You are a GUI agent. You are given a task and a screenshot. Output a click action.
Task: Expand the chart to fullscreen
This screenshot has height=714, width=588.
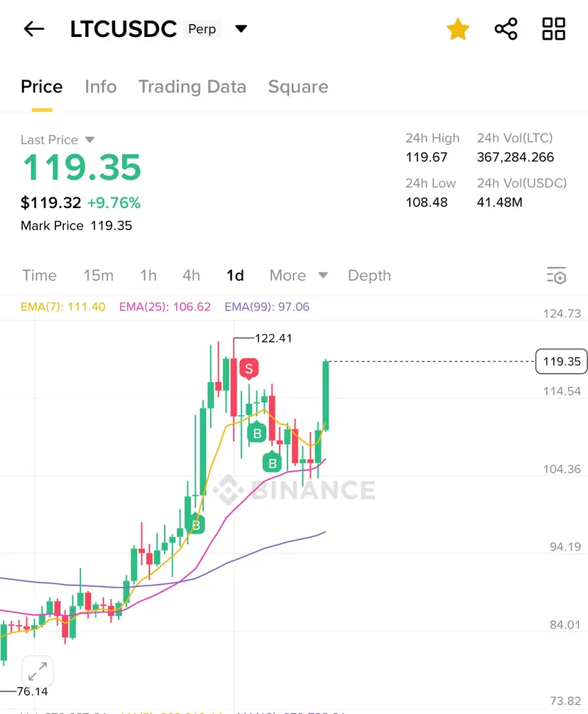(38, 671)
